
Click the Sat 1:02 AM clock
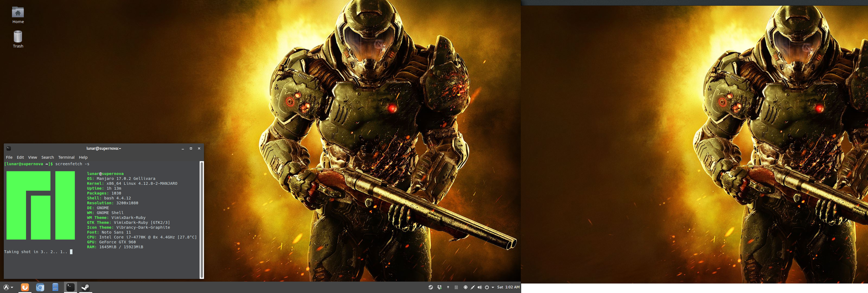508,287
